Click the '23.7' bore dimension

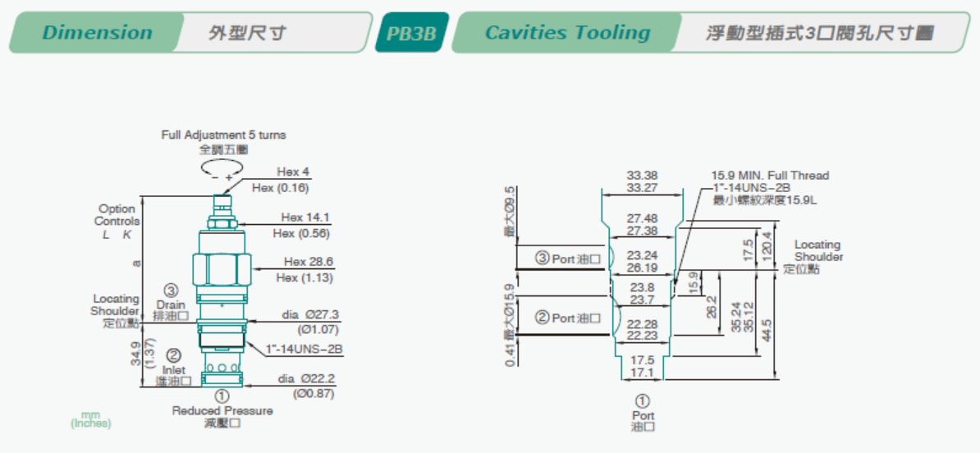coord(642,300)
